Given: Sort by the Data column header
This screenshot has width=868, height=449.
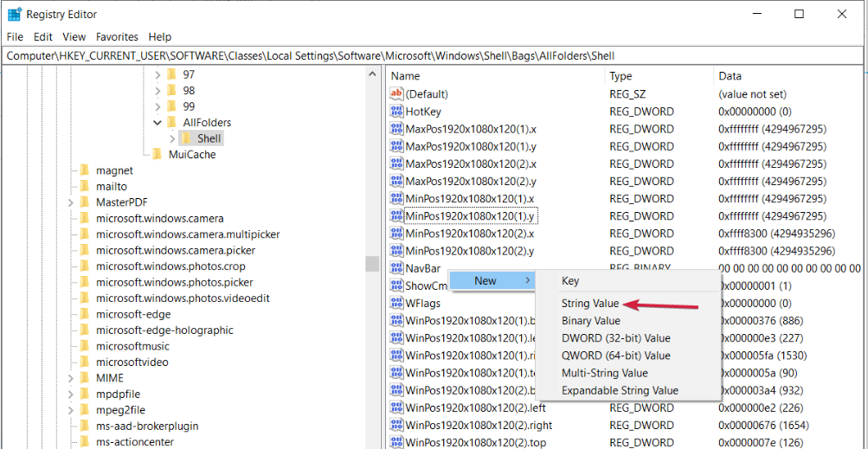Looking at the screenshot, I should [x=790, y=76].
